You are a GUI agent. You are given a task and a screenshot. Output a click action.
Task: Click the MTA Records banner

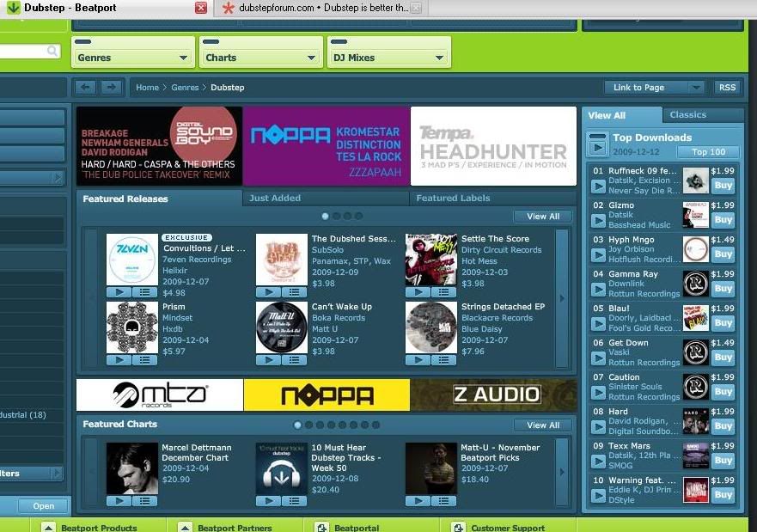pos(160,394)
